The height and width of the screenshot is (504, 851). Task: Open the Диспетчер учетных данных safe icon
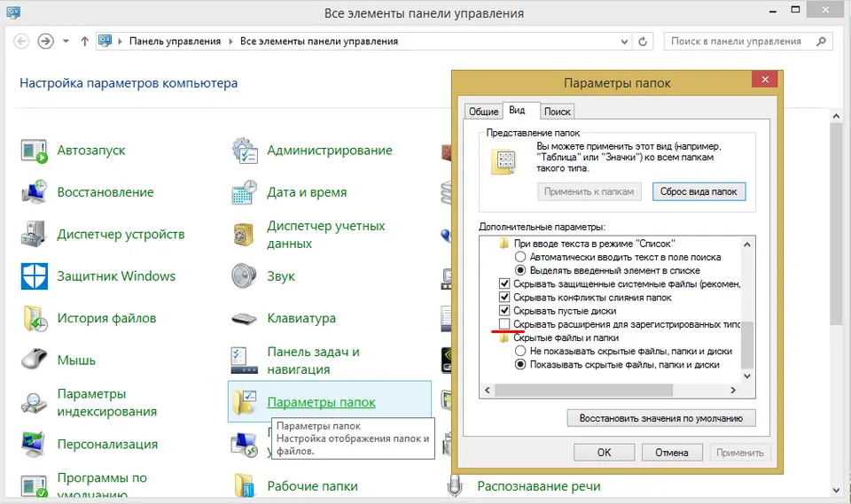[245, 235]
